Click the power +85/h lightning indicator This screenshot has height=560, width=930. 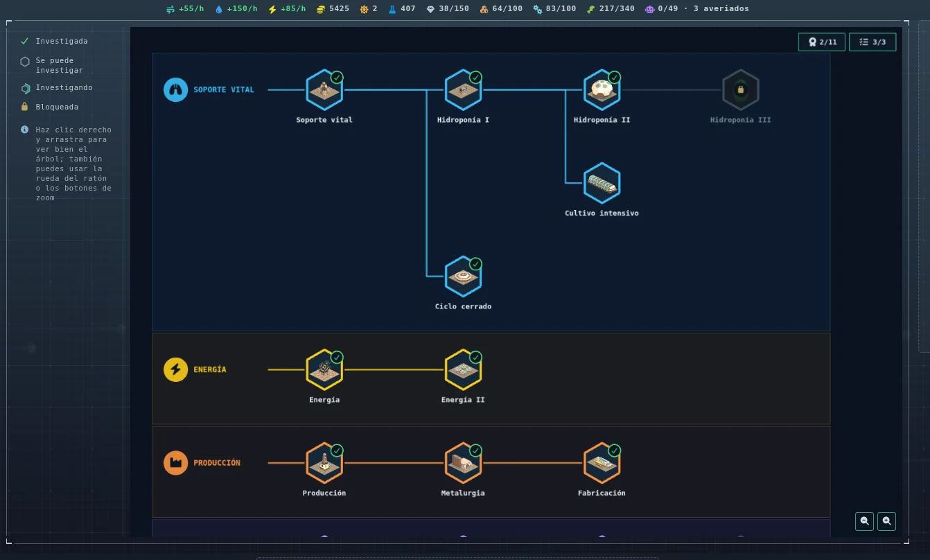coord(287,9)
